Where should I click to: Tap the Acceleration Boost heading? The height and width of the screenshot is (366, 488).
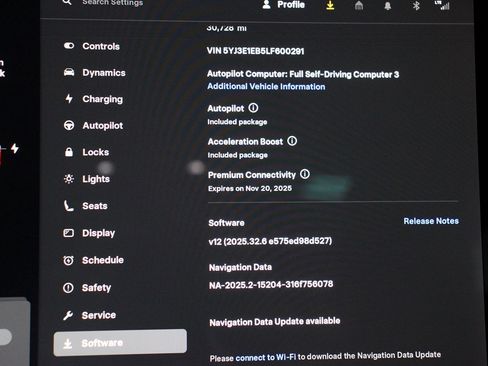245,142
